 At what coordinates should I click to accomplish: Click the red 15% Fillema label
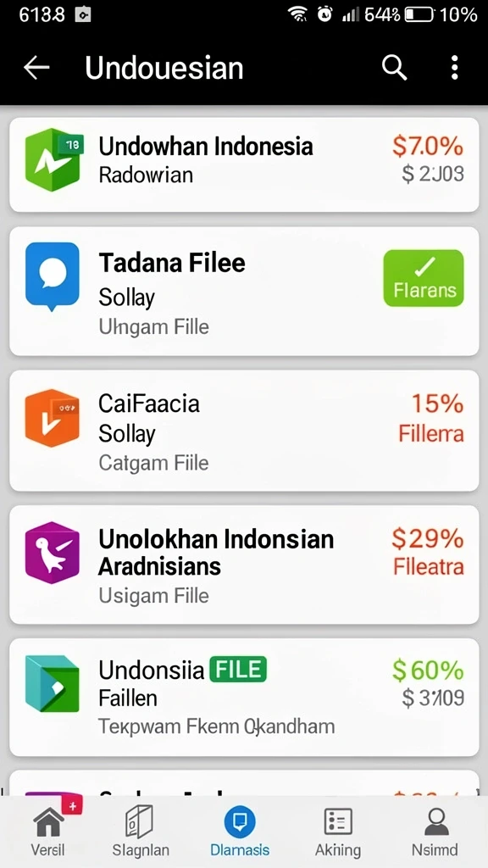[431, 418]
